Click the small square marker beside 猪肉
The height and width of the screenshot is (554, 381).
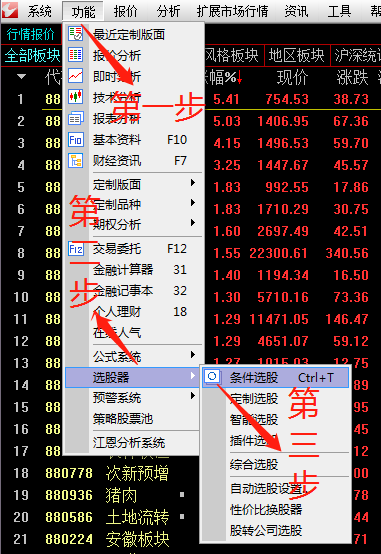[x=182, y=495]
